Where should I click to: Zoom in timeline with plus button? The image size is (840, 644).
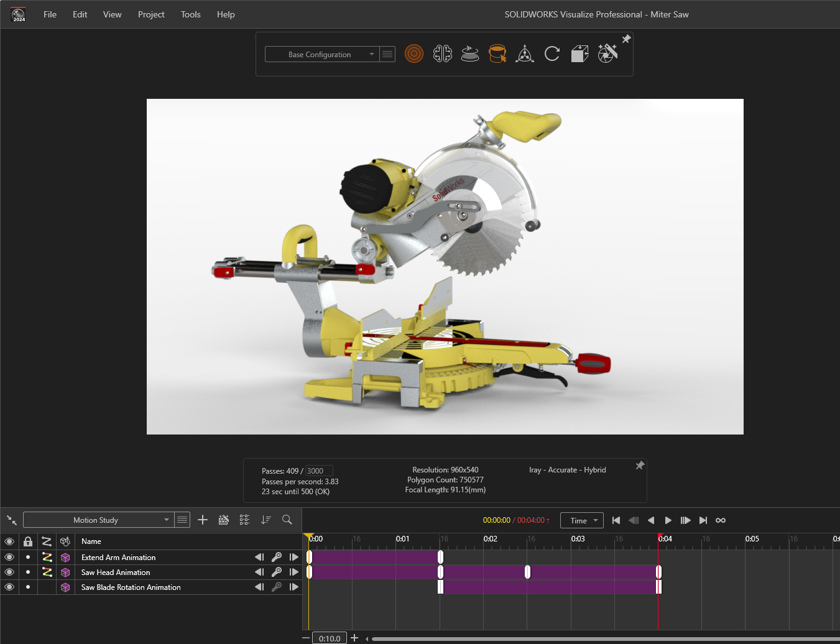(354, 638)
